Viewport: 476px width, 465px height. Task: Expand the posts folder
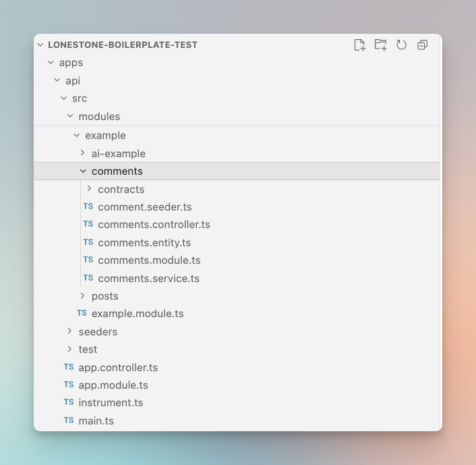83,296
